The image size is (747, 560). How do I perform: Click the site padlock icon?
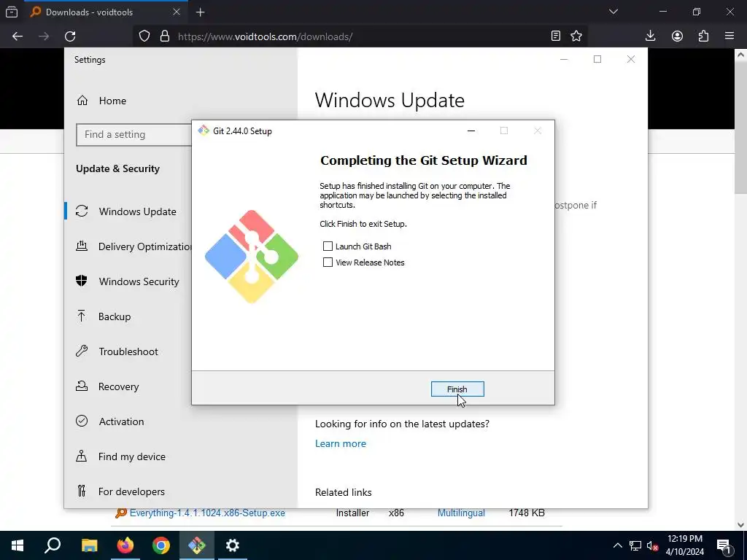click(x=165, y=36)
